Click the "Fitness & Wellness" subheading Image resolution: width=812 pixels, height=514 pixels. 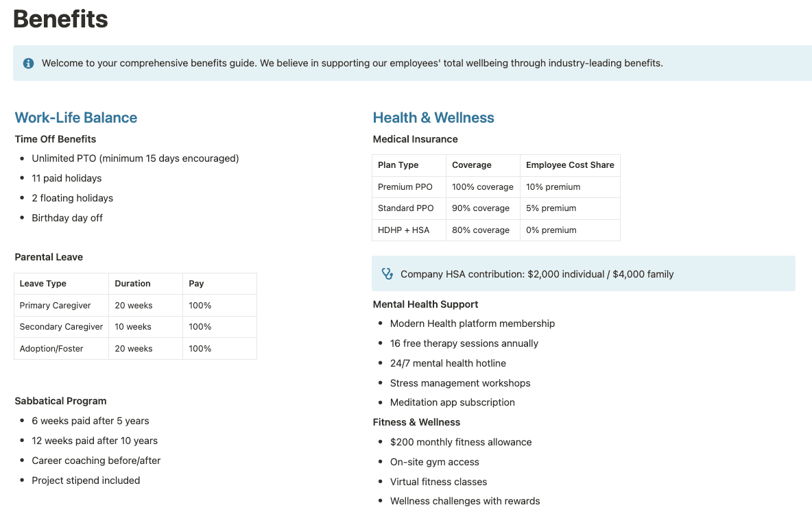pos(416,422)
